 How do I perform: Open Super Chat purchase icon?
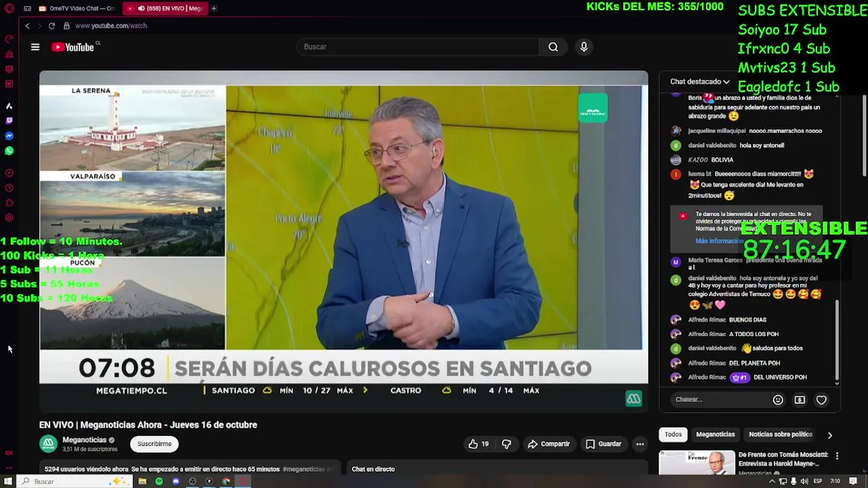pyautogui.click(x=800, y=400)
